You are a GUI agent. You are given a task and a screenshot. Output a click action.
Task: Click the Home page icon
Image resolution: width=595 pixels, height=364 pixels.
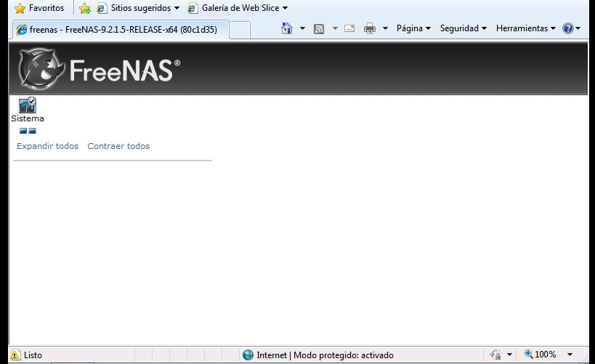[x=287, y=28]
